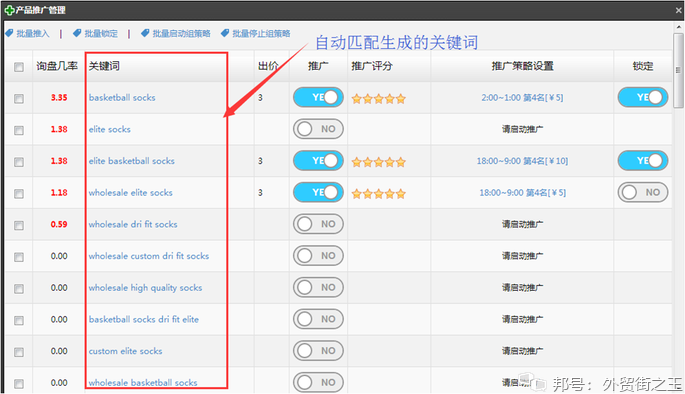Viewport: 685px width, 394px height.
Task: Click the five-star rating for basketball socks
Action: tap(379, 99)
